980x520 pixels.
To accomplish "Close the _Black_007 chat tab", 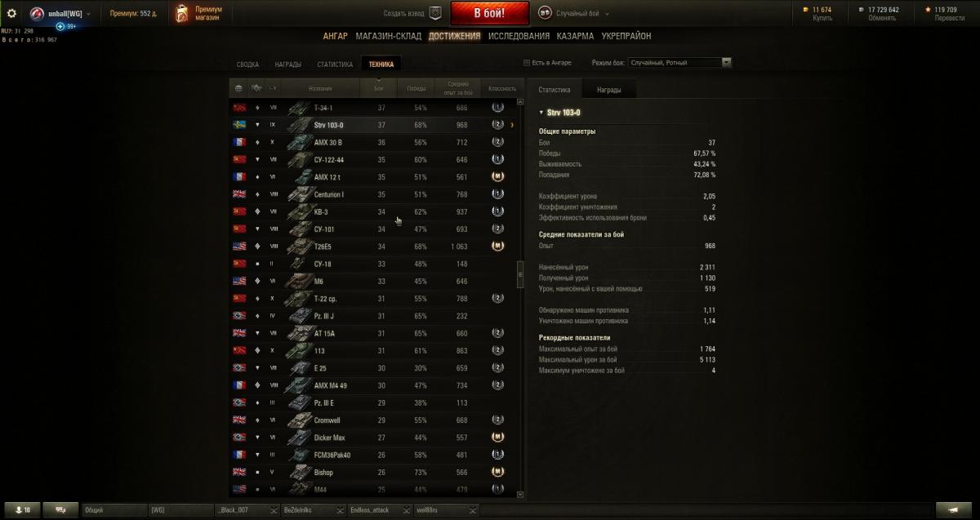I will click(x=274, y=510).
